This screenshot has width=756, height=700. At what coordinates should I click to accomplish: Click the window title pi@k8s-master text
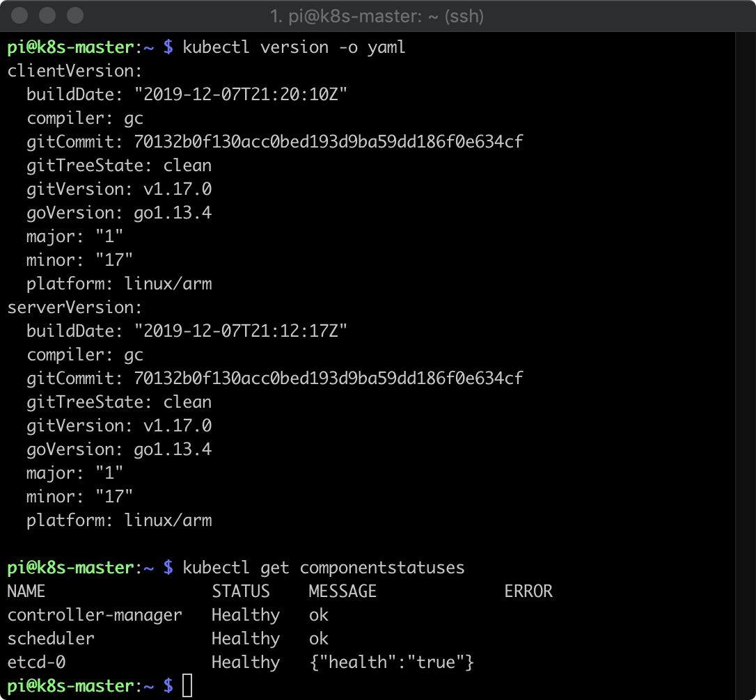(378, 15)
